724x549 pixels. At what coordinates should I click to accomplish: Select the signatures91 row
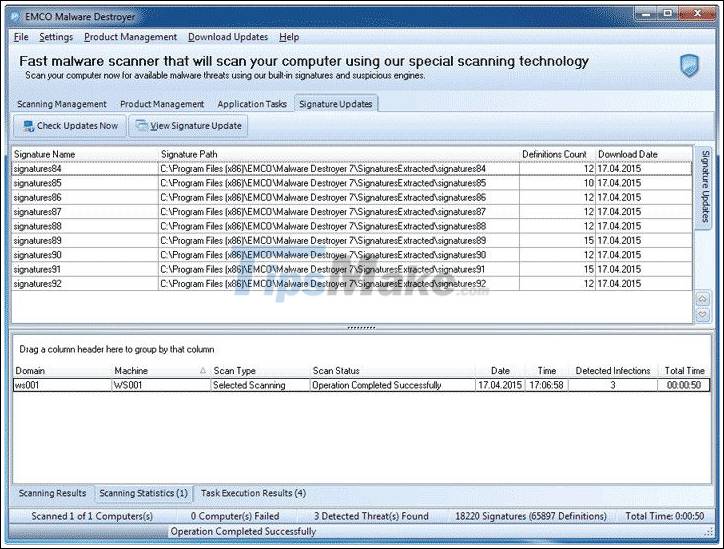coord(352,269)
